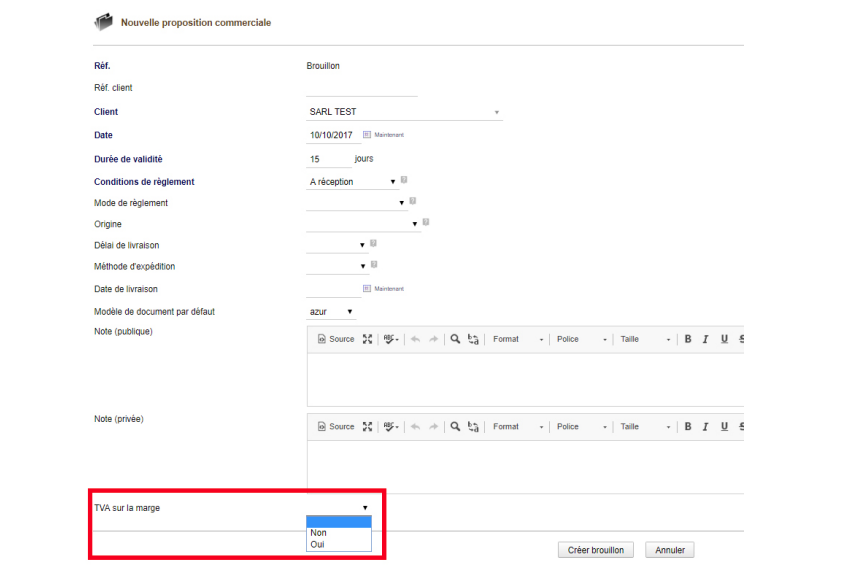Toggle underline in private note editor
Viewport: 848px width, 586px height.
pos(724,427)
